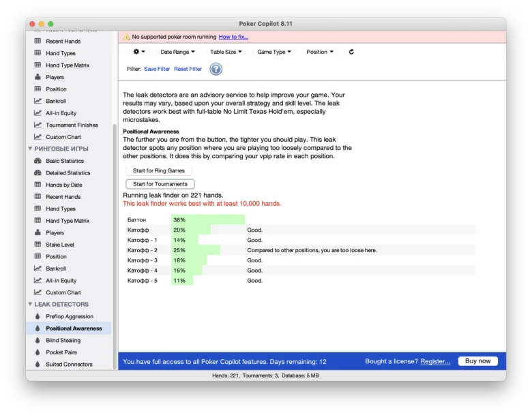Click the Blind Stealing droplet icon
This screenshot has width=532, height=415.
[x=38, y=340]
